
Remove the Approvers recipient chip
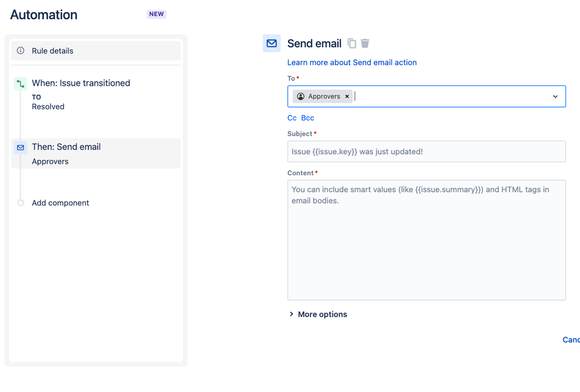point(347,96)
